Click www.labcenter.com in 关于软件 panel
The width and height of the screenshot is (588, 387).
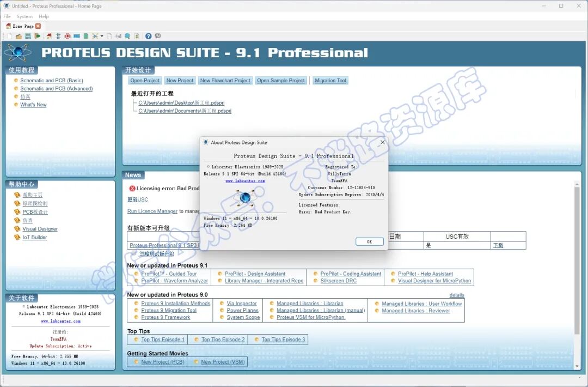[x=61, y=321]
